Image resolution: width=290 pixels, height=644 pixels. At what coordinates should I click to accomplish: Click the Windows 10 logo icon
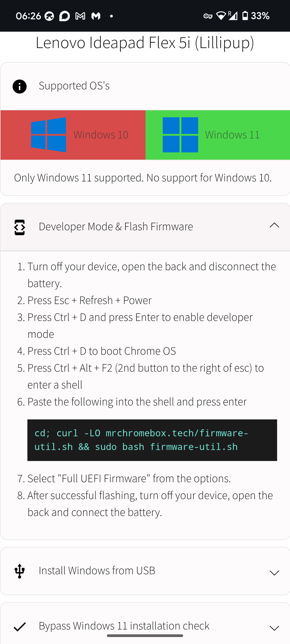click(49, 135)
